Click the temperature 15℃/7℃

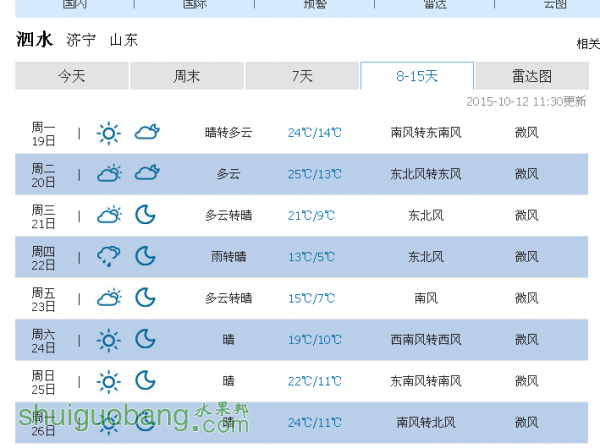tap(311, 298)
